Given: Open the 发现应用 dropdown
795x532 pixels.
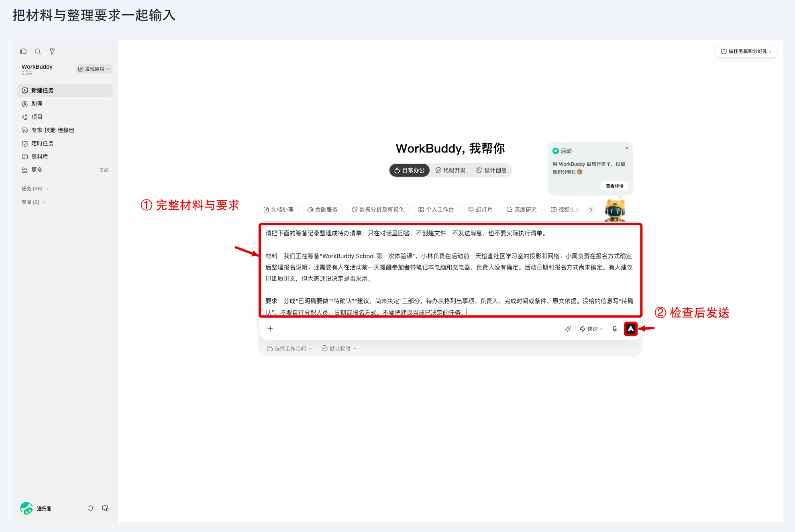Looking at the screenshot, I should pyautogui.click(x=94, y=69).
